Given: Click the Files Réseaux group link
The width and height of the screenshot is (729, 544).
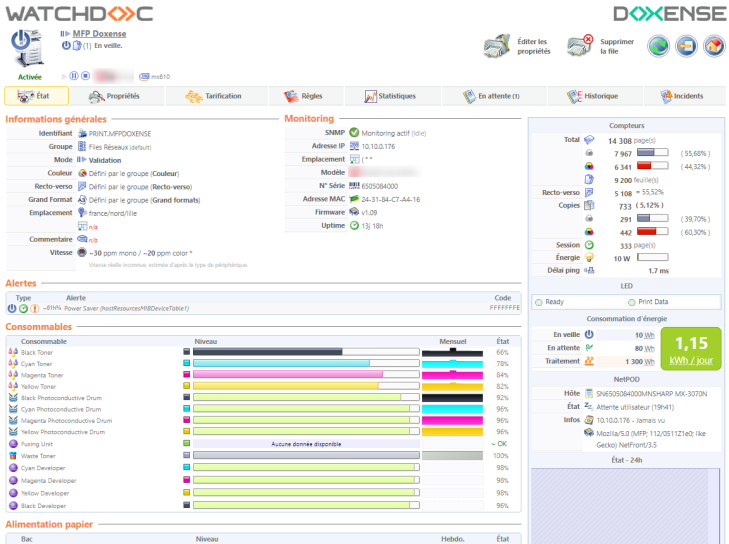Looking at the screenshot, I should click(x=110, y=146).
